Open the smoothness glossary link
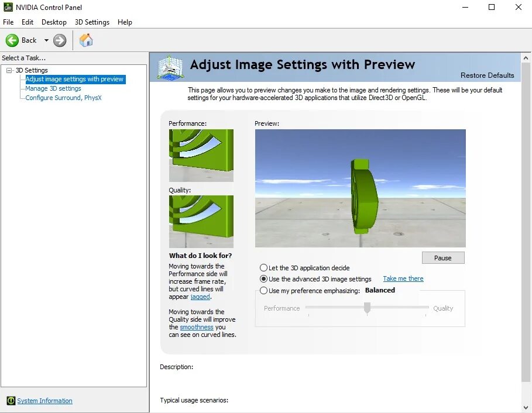The width and height of the screenshot is (532, 413). coord(197,327)
